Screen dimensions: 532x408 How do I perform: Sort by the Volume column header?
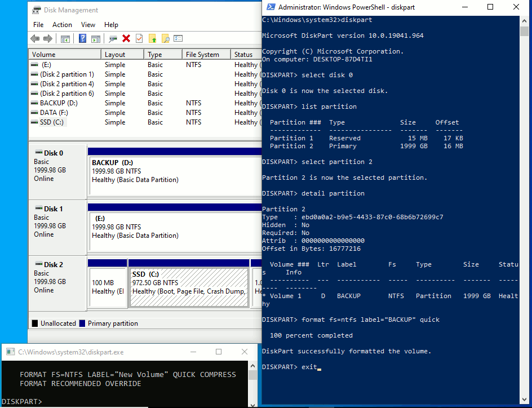[x=65, y=54]
